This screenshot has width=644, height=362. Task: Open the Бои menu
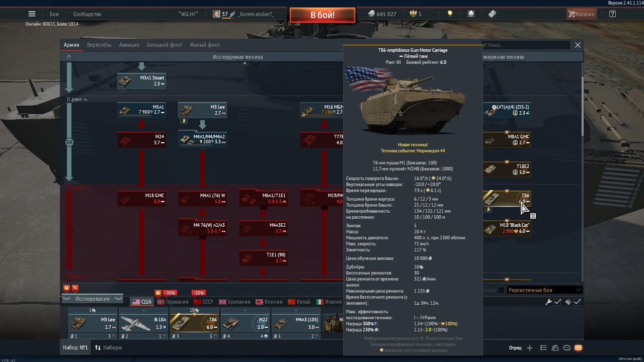[54, 14]
